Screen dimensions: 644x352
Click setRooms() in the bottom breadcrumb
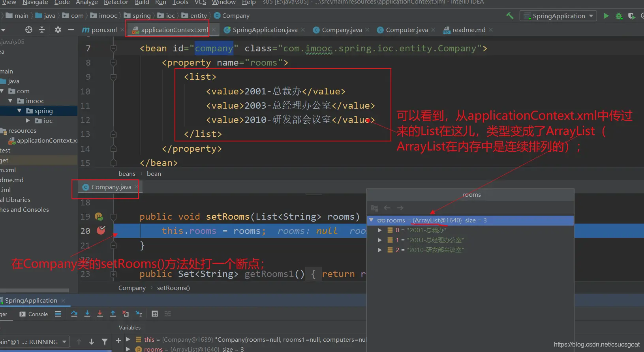pyautogui.click(x=173, y=288)
